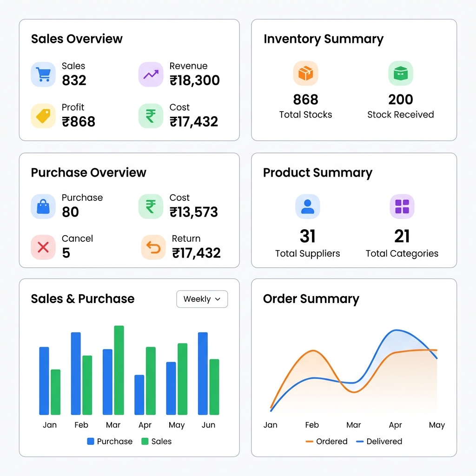
Task: Click the blue Apr purchase bar
Action: (x=139, y=395)
